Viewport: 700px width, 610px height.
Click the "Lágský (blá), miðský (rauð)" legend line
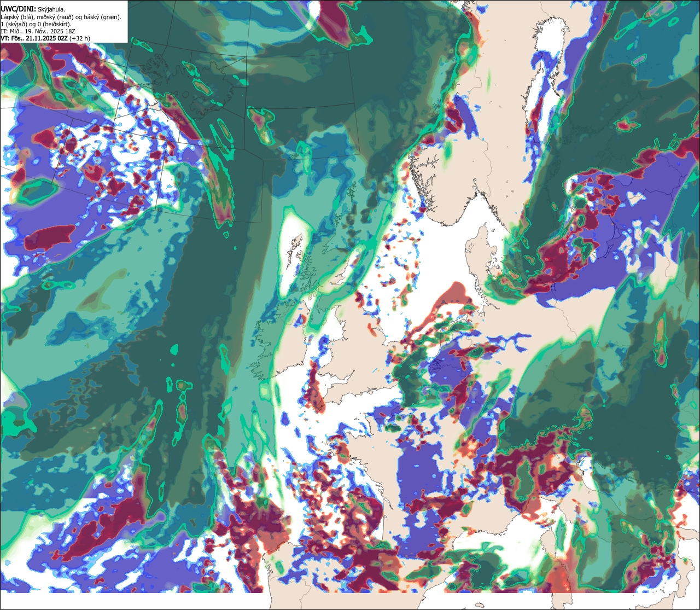point(61,17)
